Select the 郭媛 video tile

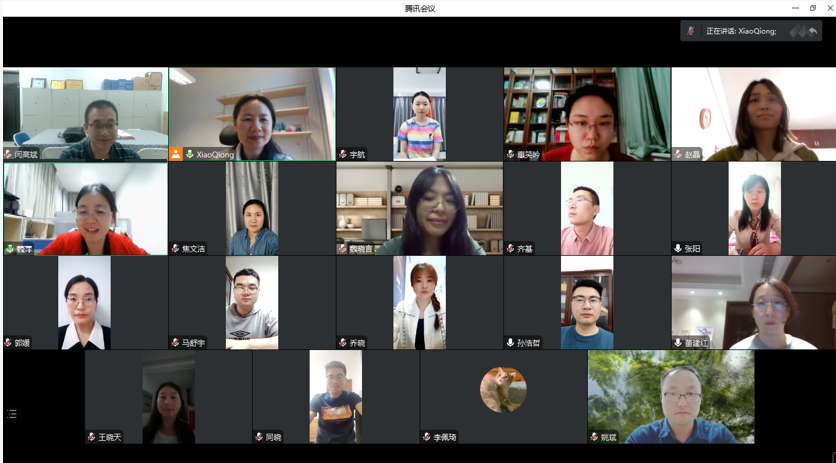tap(85, 302)
